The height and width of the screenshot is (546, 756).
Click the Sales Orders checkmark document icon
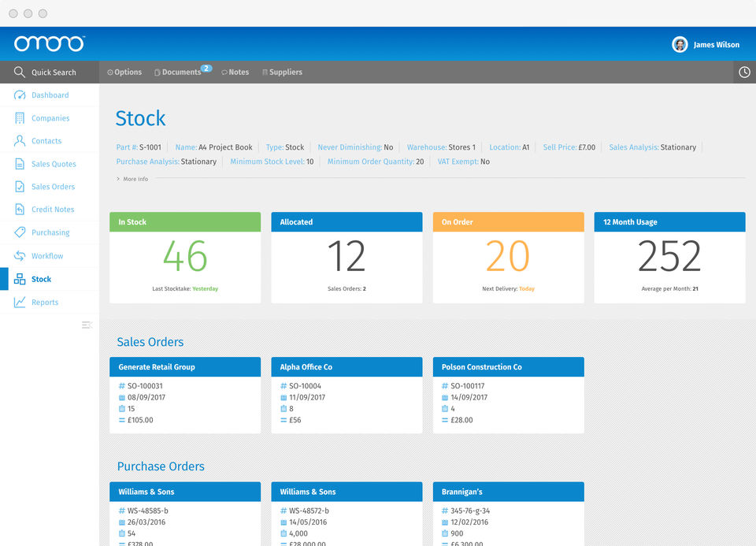coord(20,187)
